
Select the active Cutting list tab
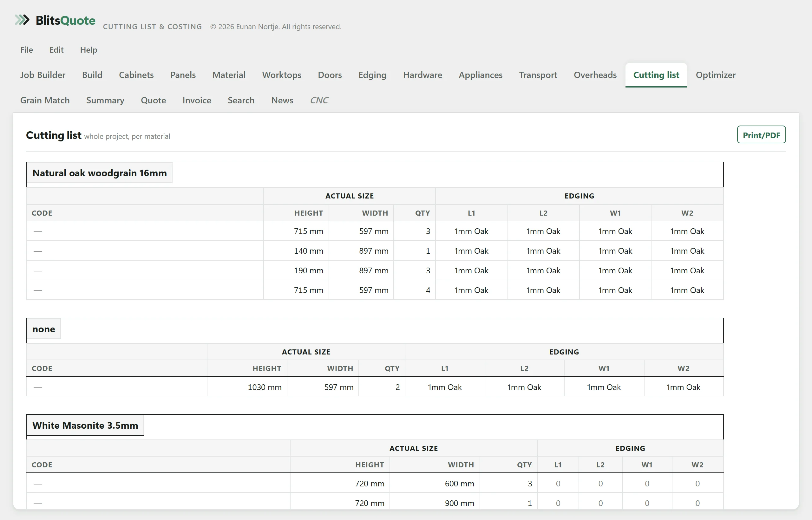tap(656, 75)
